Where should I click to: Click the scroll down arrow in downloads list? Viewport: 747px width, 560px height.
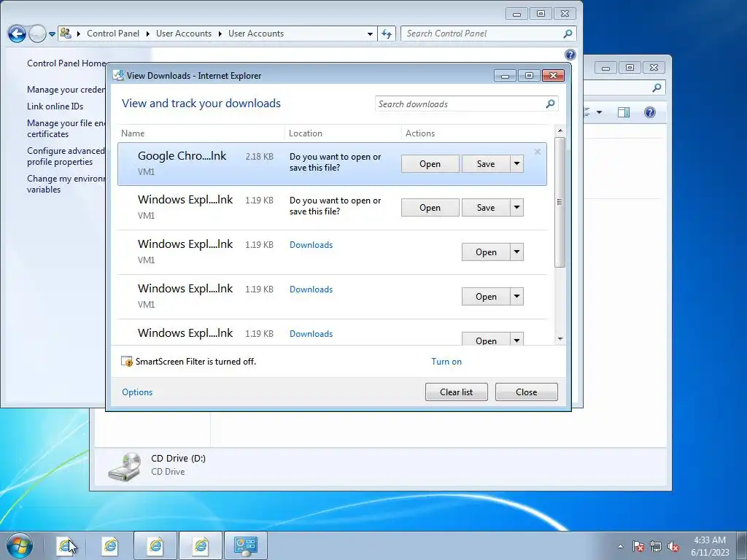tap(560, 339)
